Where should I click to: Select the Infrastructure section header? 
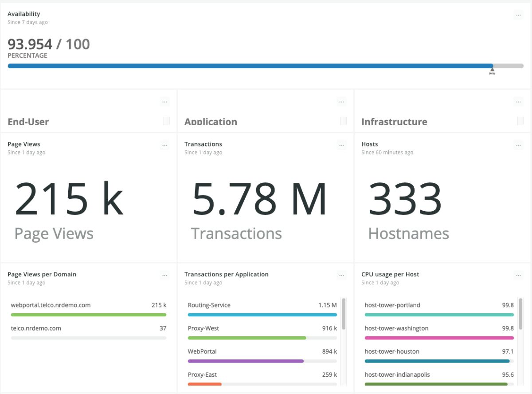click(394, 122)
